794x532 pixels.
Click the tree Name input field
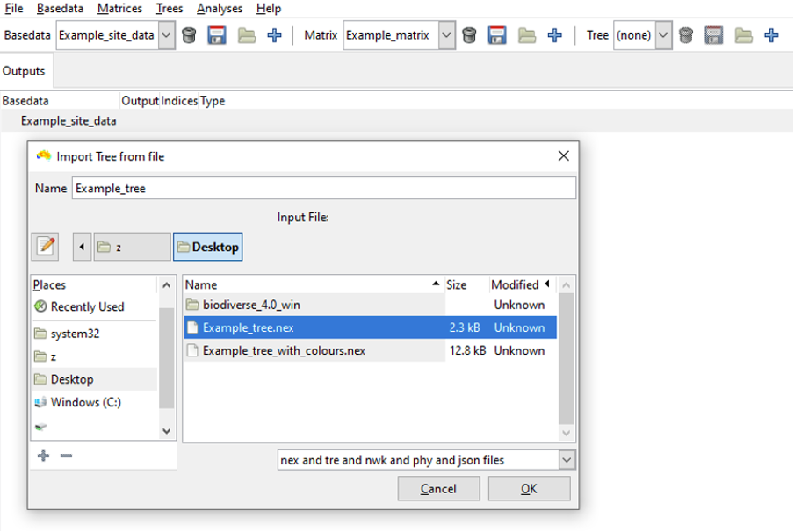[x=323, y=188]
